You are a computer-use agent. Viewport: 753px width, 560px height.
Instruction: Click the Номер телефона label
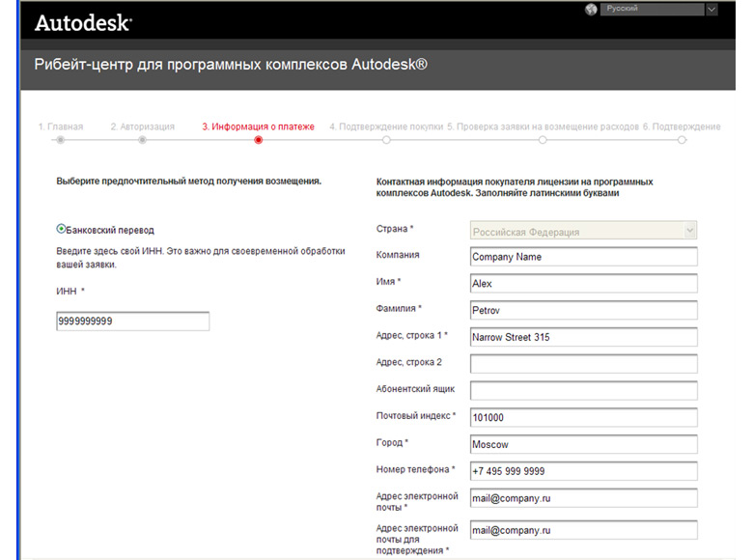click(x=415, y=469)
